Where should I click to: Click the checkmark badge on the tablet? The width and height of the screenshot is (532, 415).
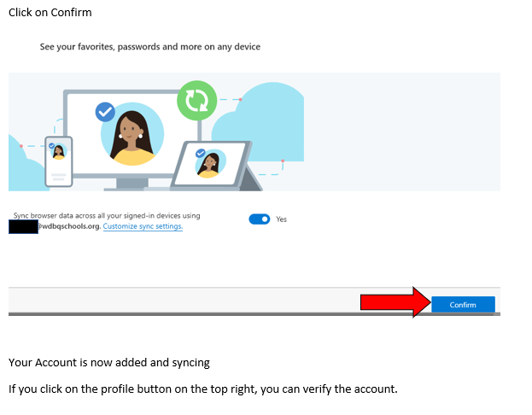(200, 154)
